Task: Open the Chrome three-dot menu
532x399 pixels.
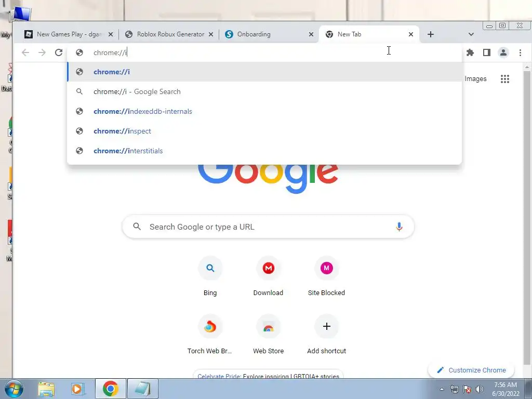Action: pos(520,52)
